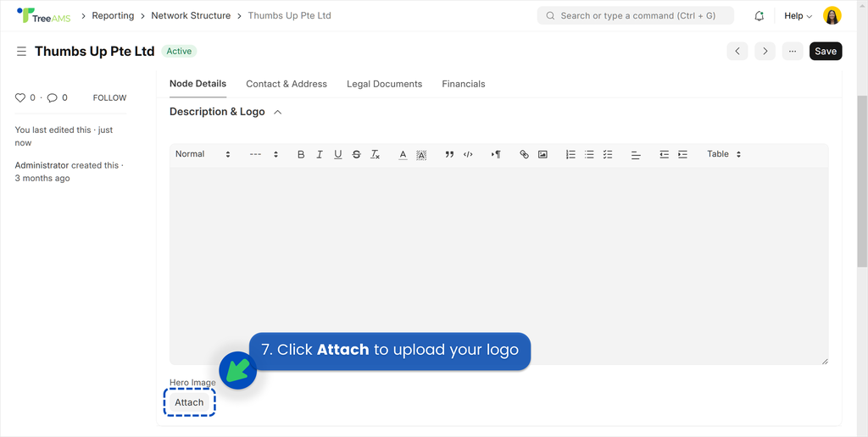This screenshot has height=437, width=868.
Task: Apply strikethrough formatting
Action: [357, 154]
